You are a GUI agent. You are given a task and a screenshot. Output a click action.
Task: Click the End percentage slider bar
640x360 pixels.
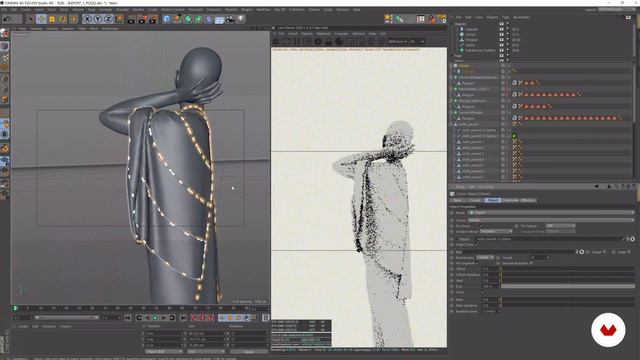pyautogui.click(x=568, y=287)
